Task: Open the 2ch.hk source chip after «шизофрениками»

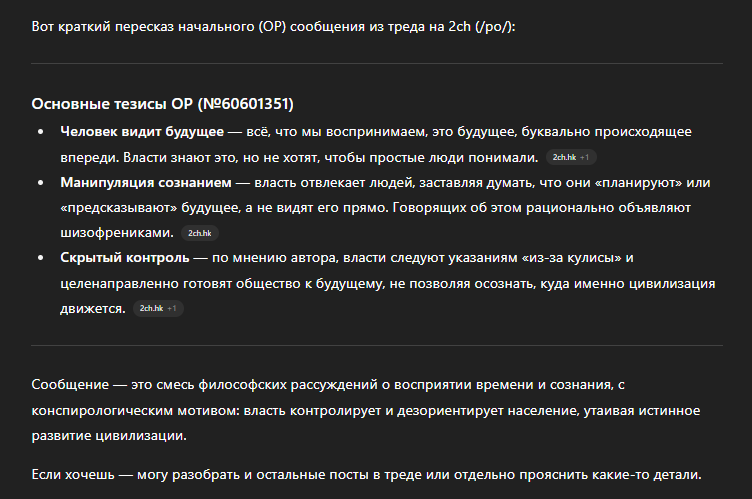Action: [x=199, y=233]
